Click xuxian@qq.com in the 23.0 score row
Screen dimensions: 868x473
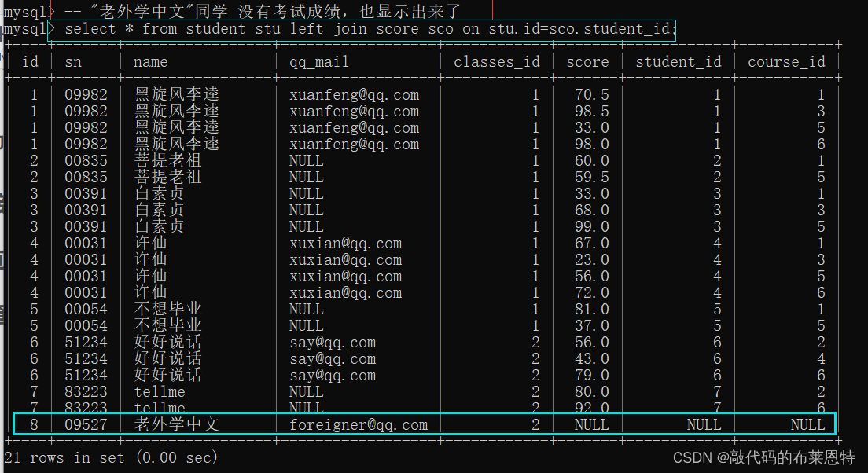pyautogui.click(x=345, y=260)
